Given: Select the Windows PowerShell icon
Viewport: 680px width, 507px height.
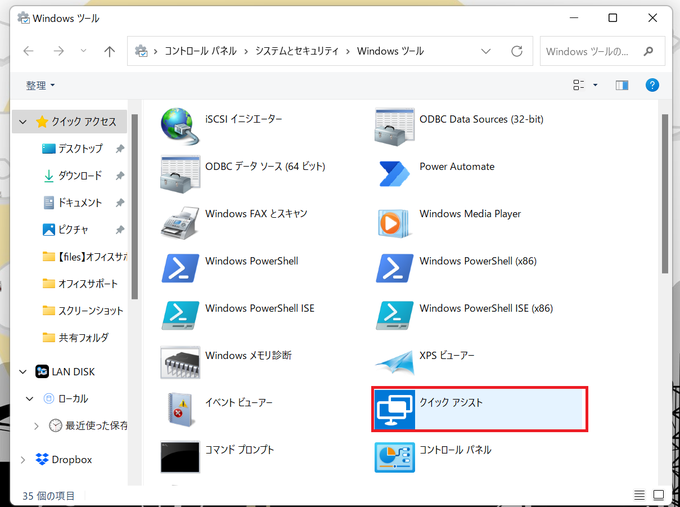Looking at the screenshot, I should pos(180,268).
